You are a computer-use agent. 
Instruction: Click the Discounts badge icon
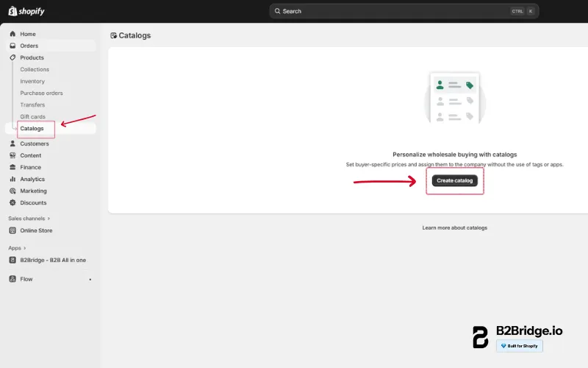(x=12, y=203)
